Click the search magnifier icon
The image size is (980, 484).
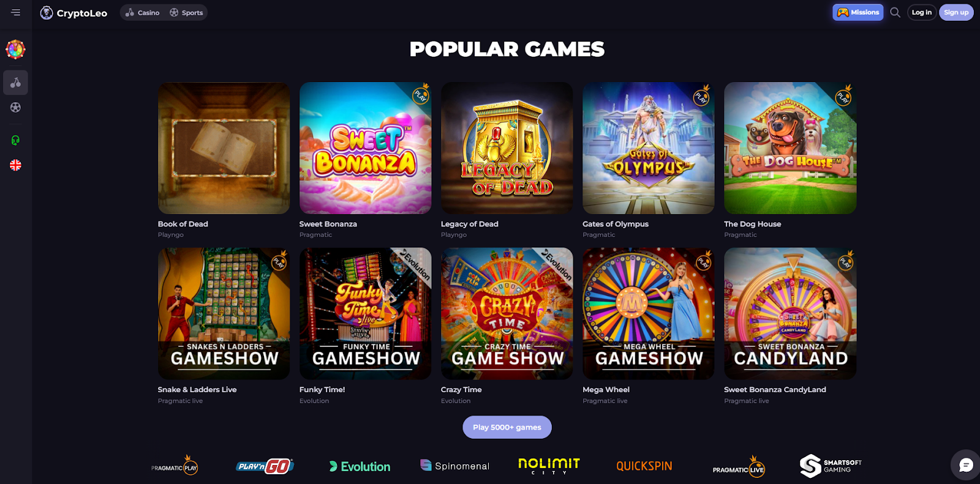tap(895, 12)
